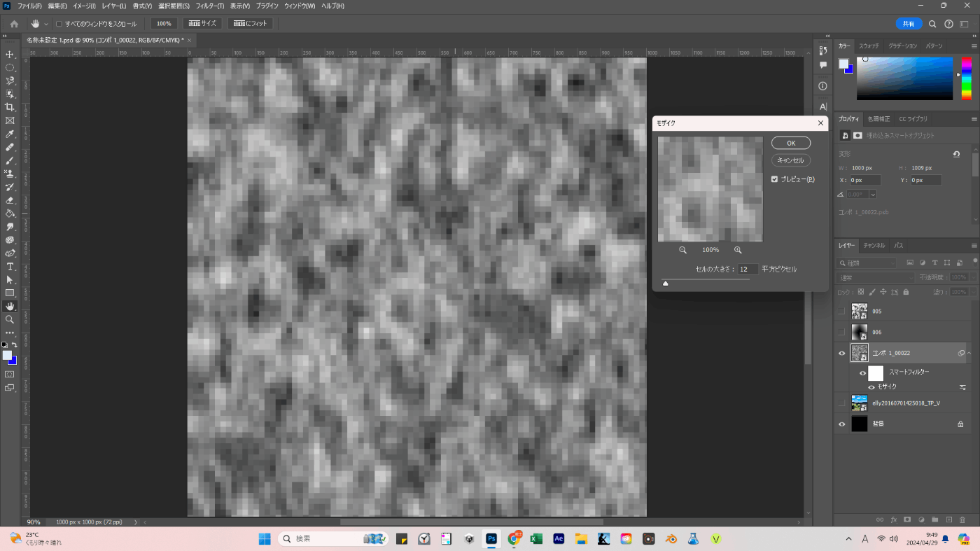Image resolution: width=980 pixels, height=551 pixels.
Task: Click the 画面サイズ button
Action: (203, 24)
